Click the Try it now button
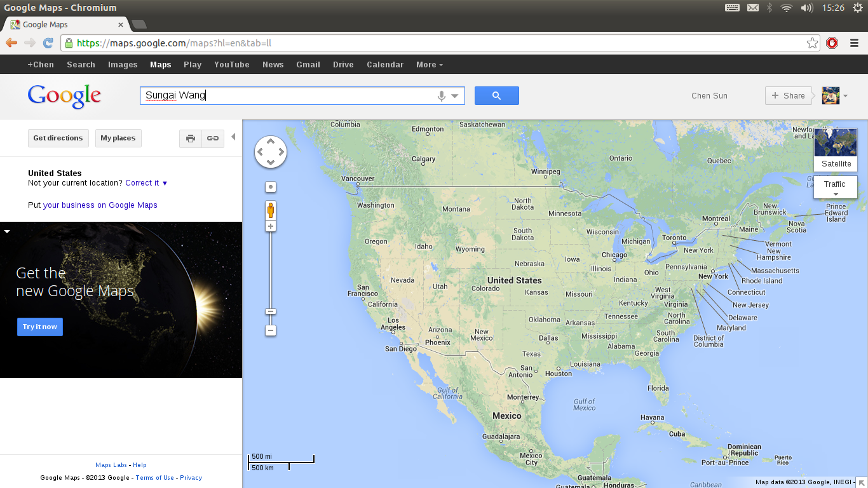Screen dimensions: 868x488 coord(39,327)
